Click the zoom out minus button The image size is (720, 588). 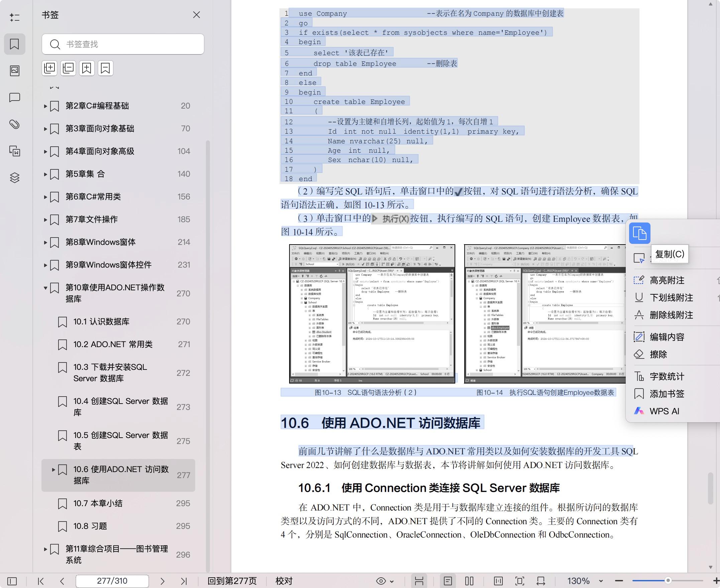tap(619, 581)
